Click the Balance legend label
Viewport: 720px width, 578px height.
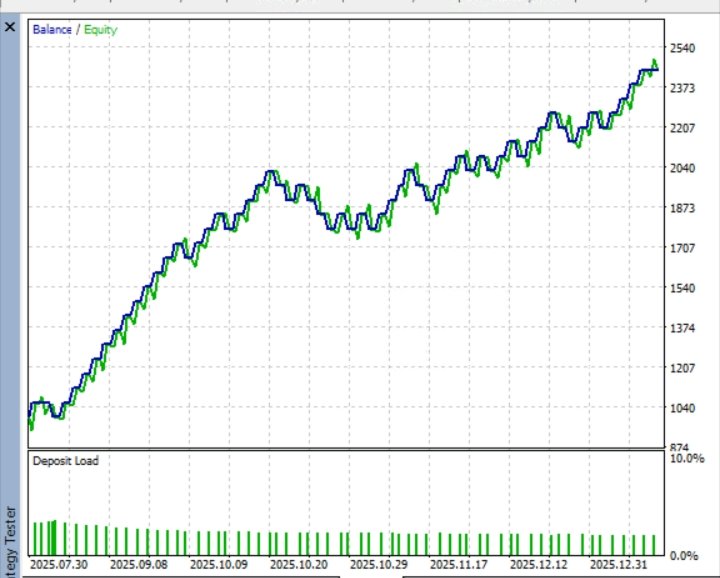pos(52,30)
